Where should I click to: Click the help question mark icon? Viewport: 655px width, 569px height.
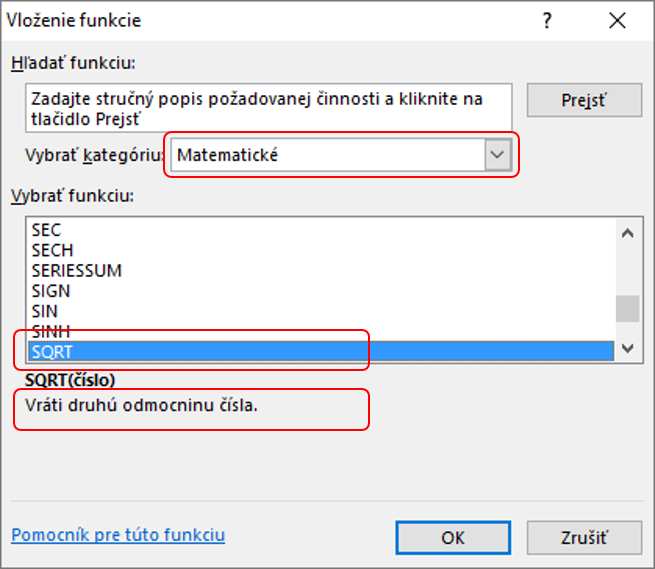[547, 20]
